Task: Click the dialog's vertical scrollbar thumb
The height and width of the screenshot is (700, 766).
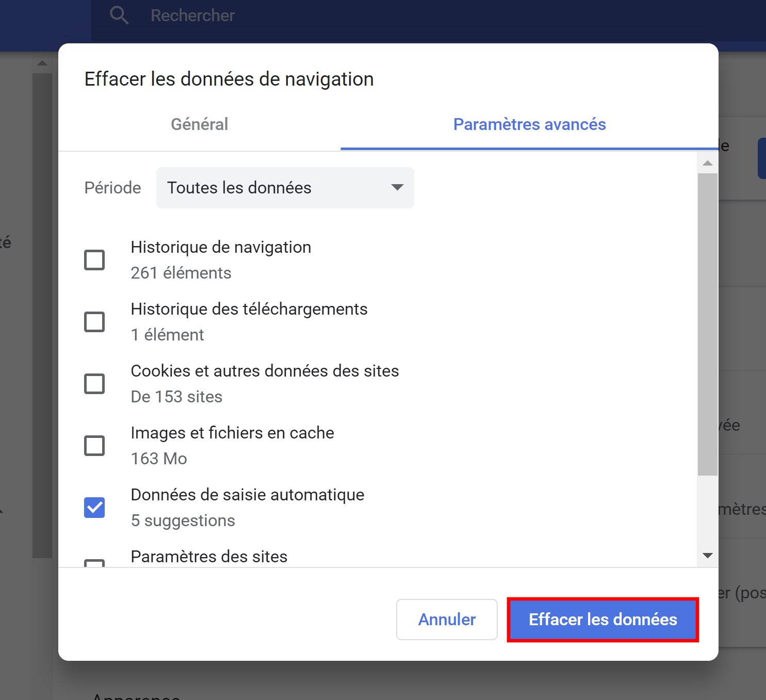Action: 708,324
